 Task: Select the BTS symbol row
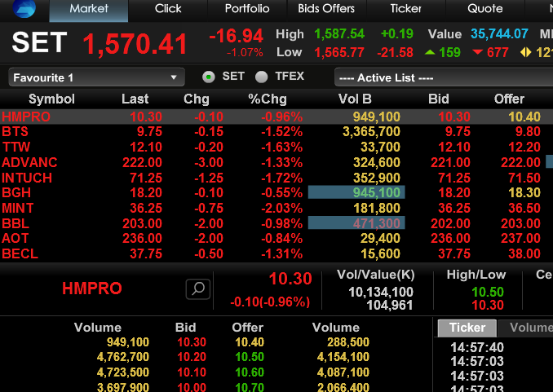point(15,132)
